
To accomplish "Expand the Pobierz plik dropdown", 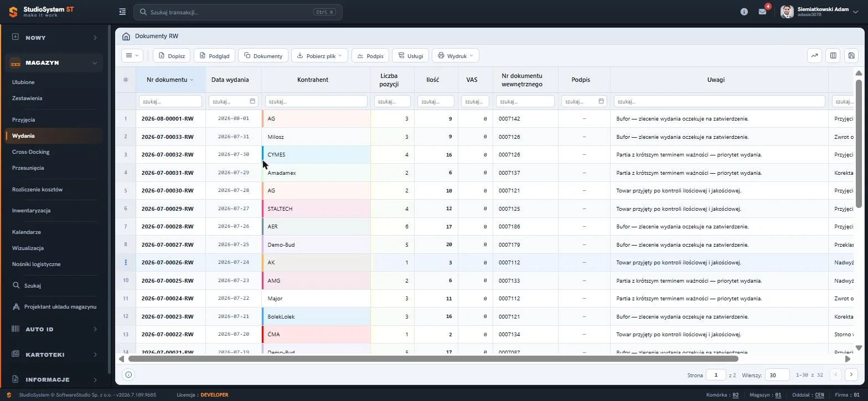I will (319, 55).
